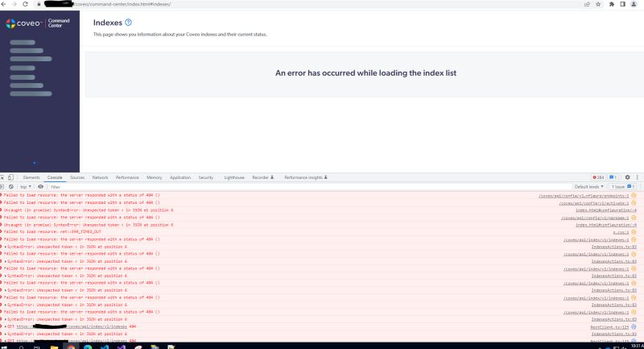Open the browser profile avatar
644x349 pixels.
point(634,4)
